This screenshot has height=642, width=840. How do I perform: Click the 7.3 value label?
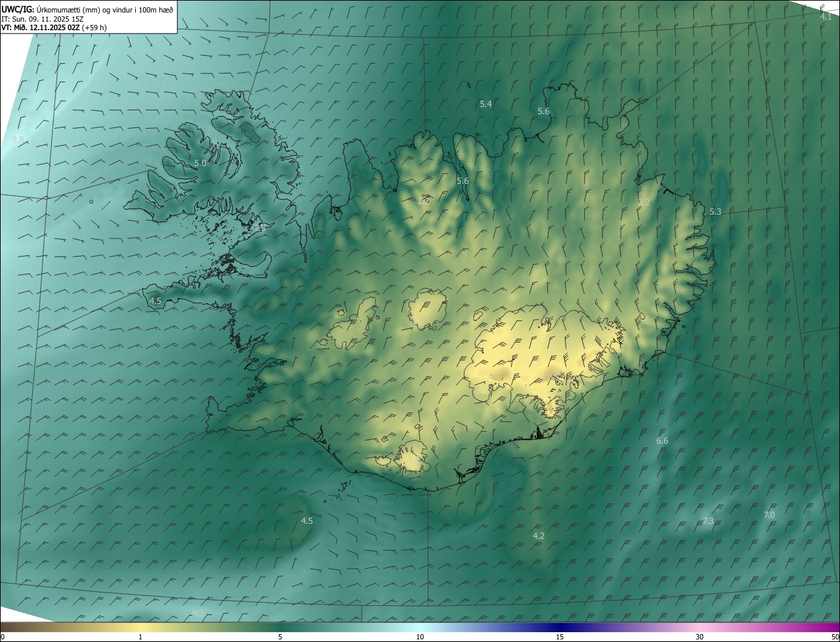pos(708,521)
